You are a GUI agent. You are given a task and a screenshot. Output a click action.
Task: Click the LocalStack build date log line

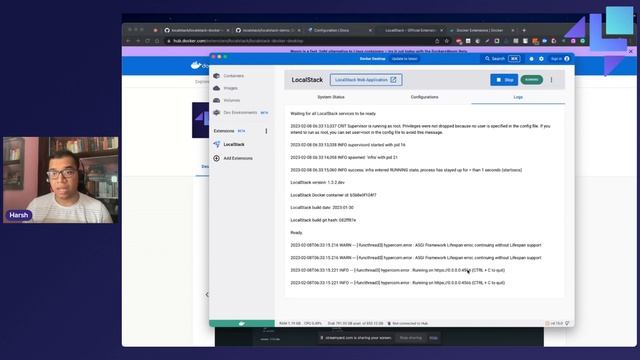(322, 207)
